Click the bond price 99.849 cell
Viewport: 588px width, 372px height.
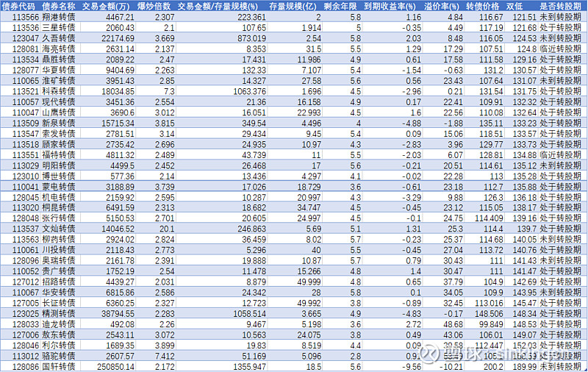point(491,324)
